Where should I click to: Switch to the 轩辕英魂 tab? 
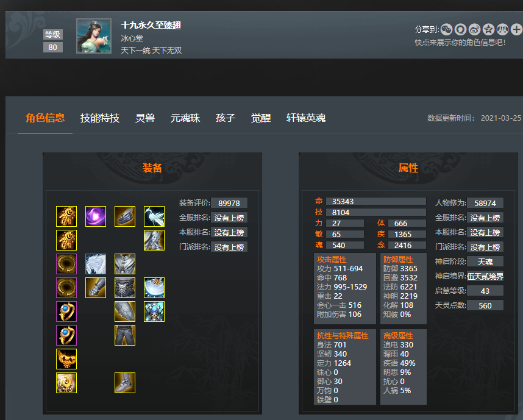point(306,118)
